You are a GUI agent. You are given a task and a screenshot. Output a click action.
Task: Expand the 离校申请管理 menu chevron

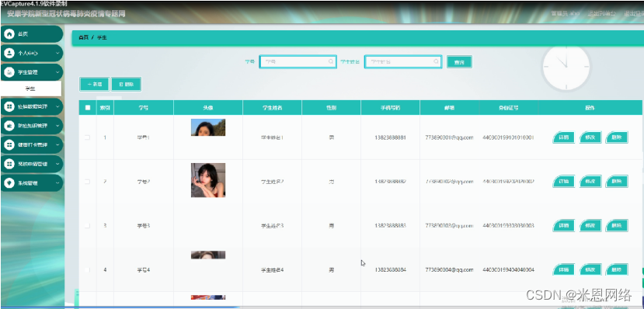pyautogui.click(x=57, y=164)
